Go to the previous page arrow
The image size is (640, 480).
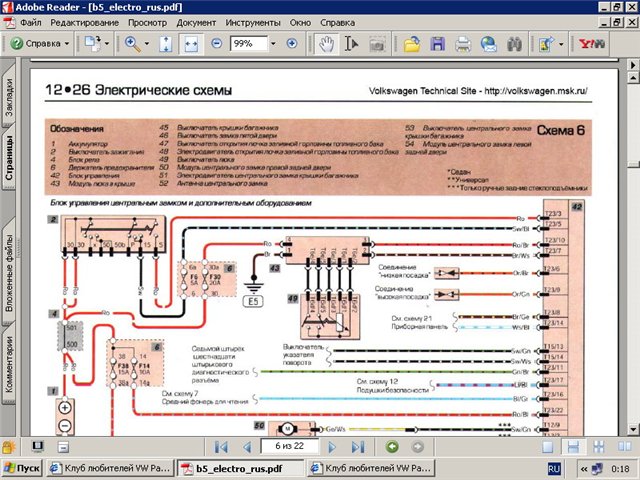[247, 447]
